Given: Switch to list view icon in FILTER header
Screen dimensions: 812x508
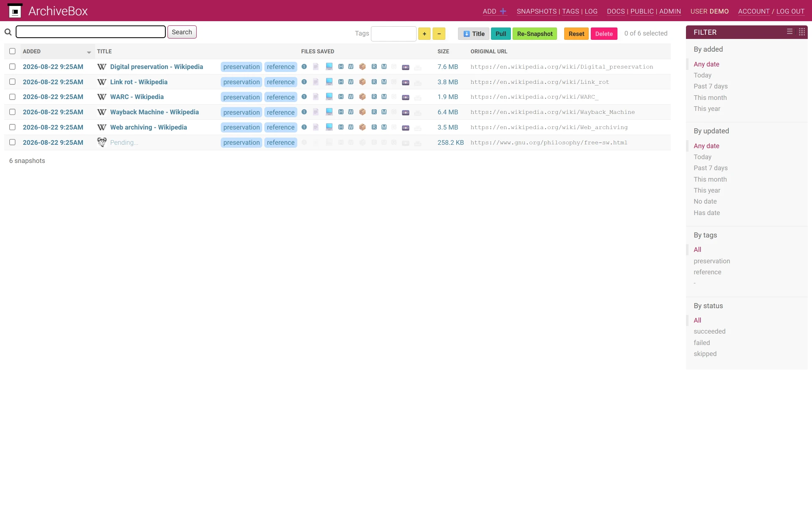Looking at the screenshot, I should pos(790,32).
